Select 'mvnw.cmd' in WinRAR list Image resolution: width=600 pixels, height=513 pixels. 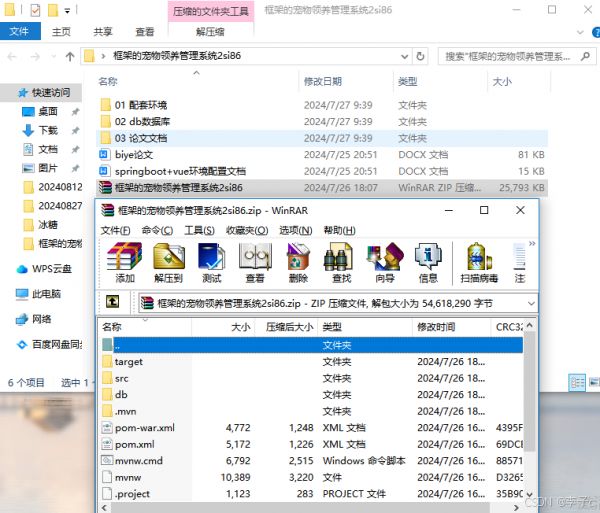tap(311, 461)
